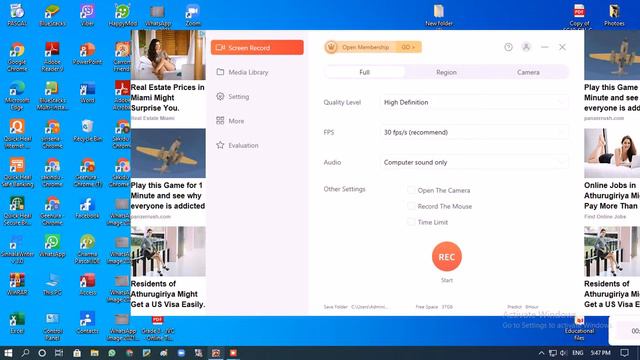Select the Microsoft Edge desktop shortcut
Image resolution: width=640 pixels, height=360 pixels.
17,96
